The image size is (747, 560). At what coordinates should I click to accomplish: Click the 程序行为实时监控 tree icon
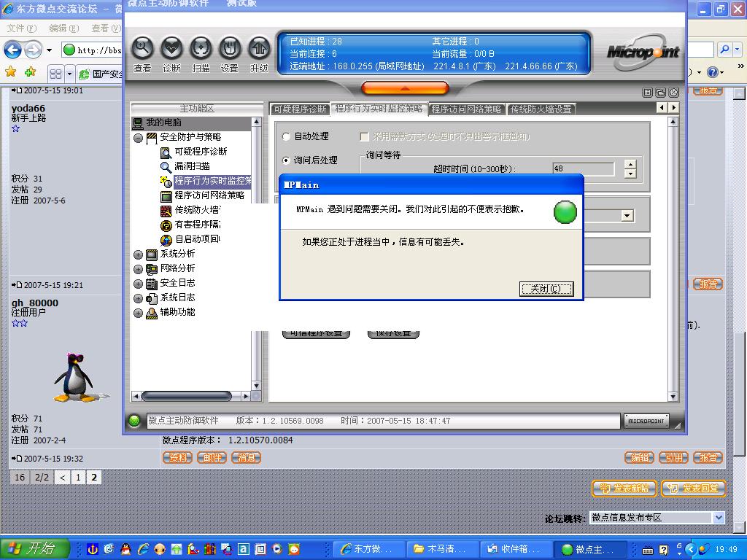point(166,182)
